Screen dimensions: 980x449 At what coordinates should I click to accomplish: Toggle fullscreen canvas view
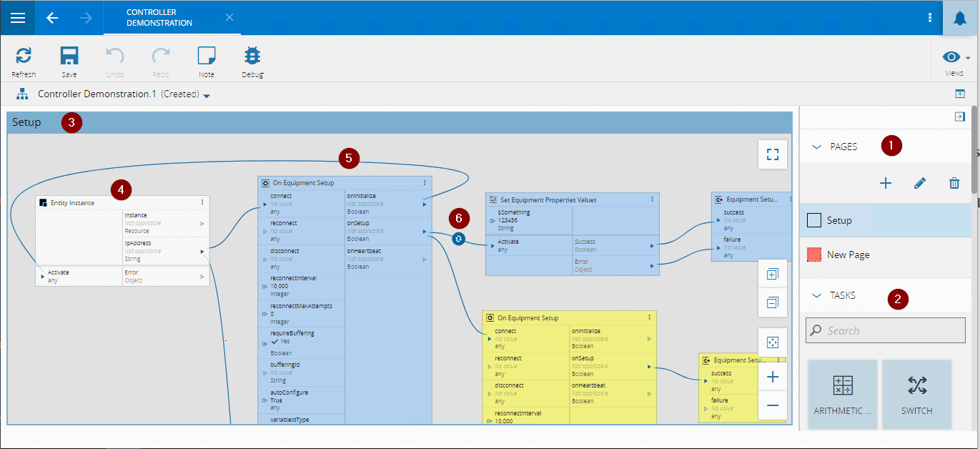click(x=773, y=154)
